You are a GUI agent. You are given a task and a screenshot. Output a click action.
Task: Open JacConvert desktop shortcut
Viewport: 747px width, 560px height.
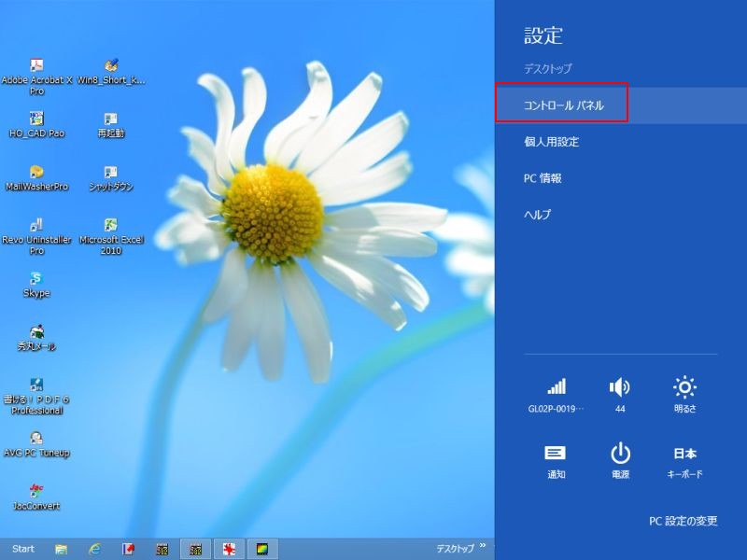pos(36,491)
